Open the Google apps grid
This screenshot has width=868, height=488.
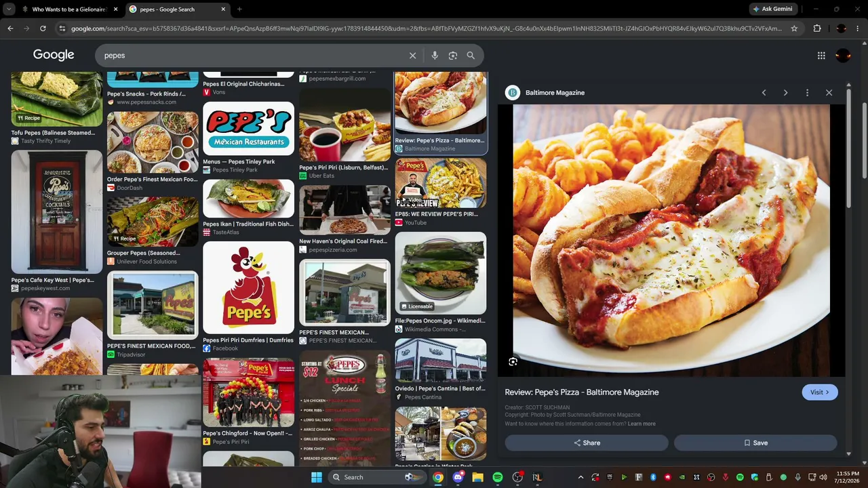[821, 56]
